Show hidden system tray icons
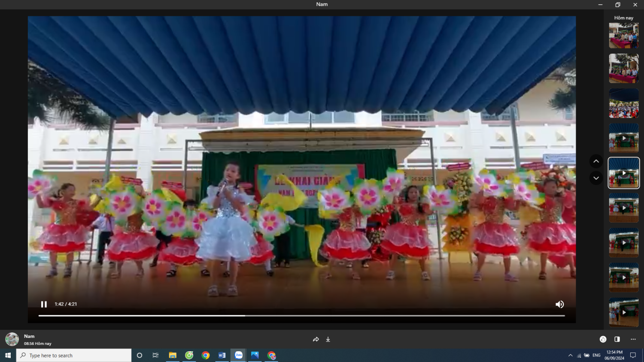Image resolution: width=644 pixels, height=362 pixels. [x=570, y=355]
